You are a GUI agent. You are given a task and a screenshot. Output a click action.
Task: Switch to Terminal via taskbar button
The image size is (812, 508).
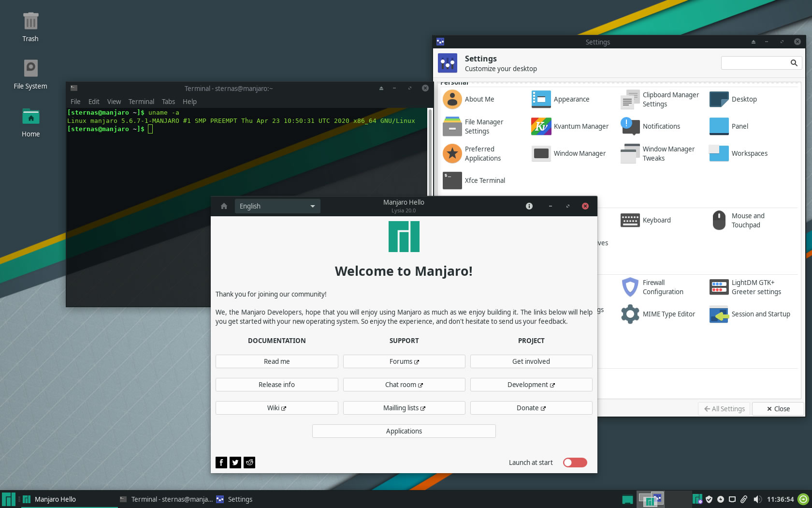(166, 499)
